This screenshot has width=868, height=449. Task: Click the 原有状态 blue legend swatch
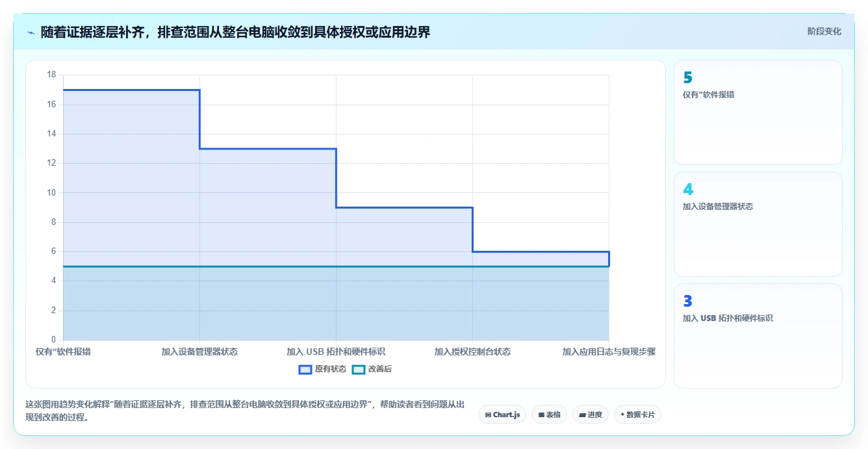(x=305, y=369)
